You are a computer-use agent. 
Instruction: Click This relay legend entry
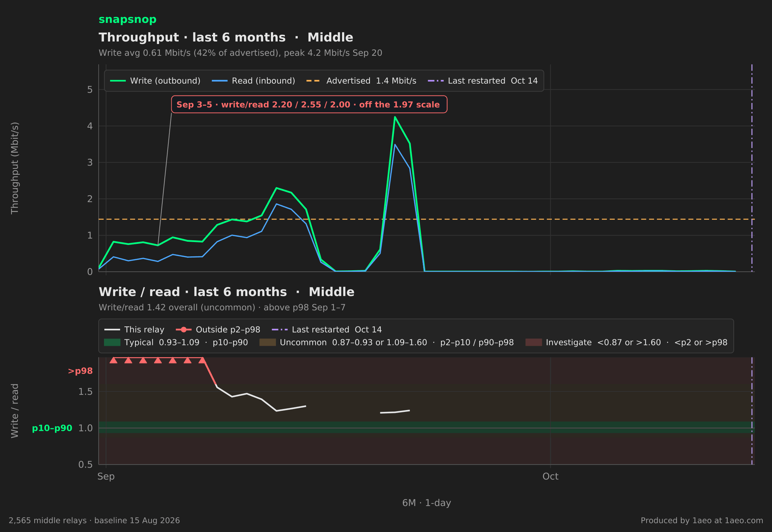point(134,330)
